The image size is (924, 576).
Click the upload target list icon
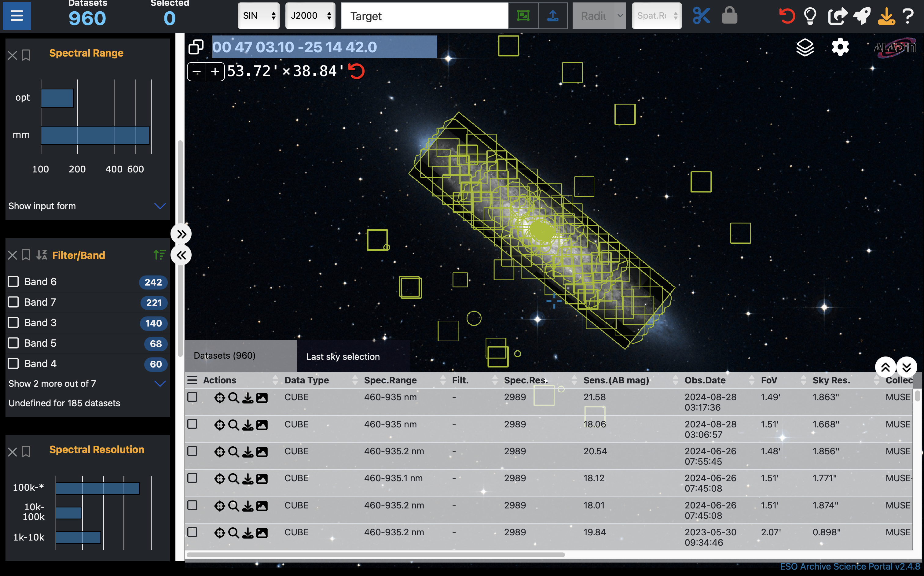pos(553,16)
